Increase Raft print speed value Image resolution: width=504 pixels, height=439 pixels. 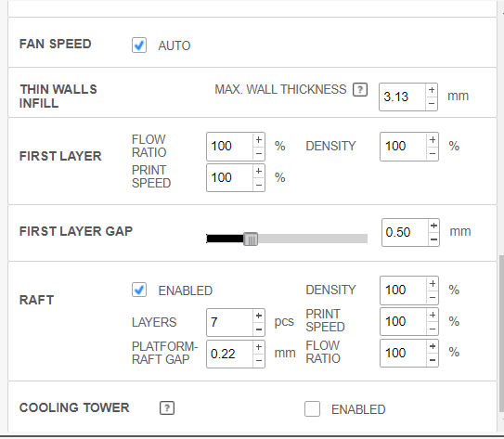tap(433, 315)
